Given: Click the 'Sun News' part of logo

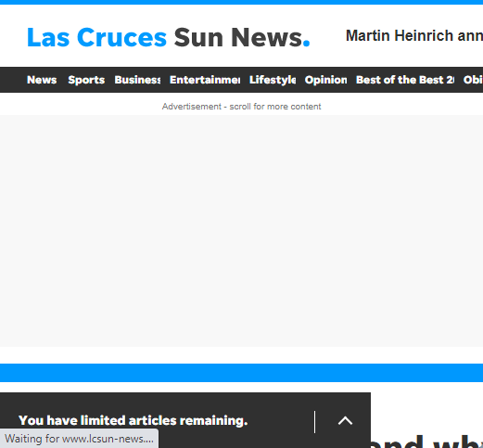Looking at the screenshot, I should [x=238, y=37].
